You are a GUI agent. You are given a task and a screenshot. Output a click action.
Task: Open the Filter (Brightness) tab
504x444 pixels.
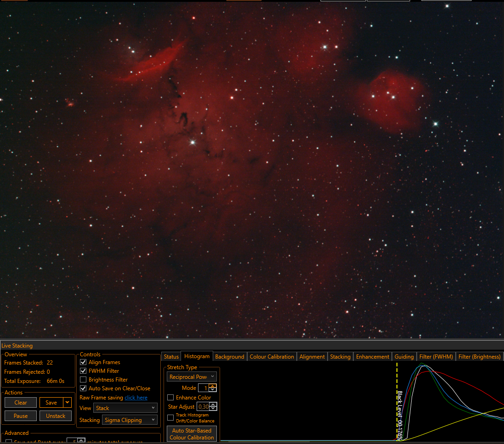pos(479,357)
